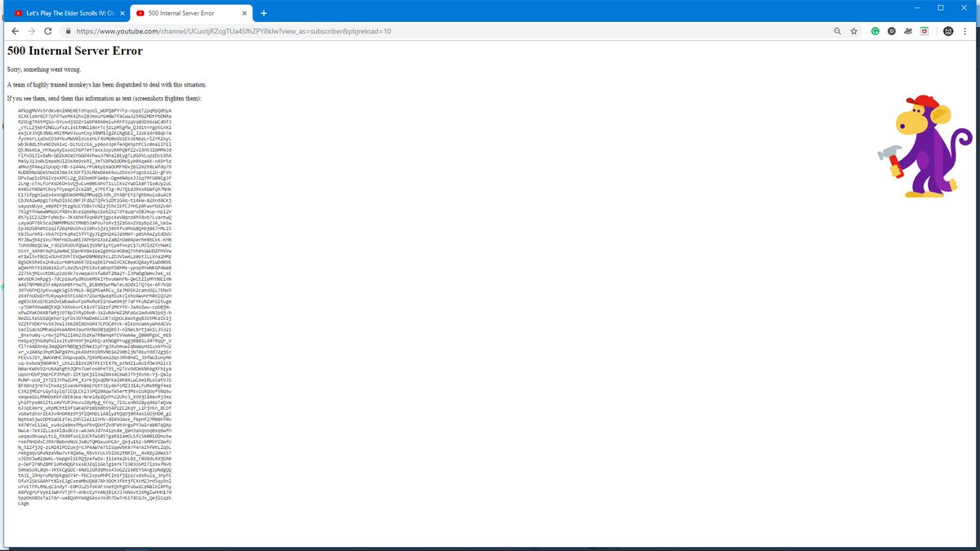980x551 pixels.
Task: Open the Chrome profile avatar
Action: coord(948,31)
